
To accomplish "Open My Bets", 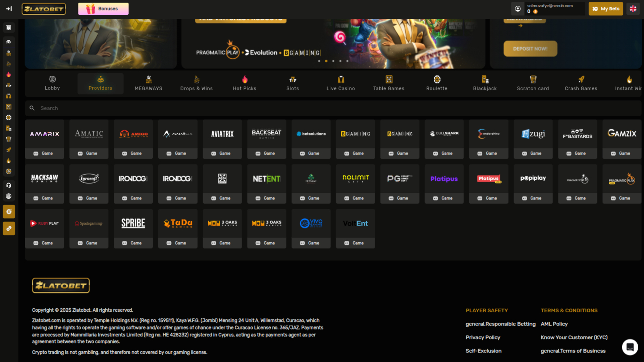I will click(605, 8).
